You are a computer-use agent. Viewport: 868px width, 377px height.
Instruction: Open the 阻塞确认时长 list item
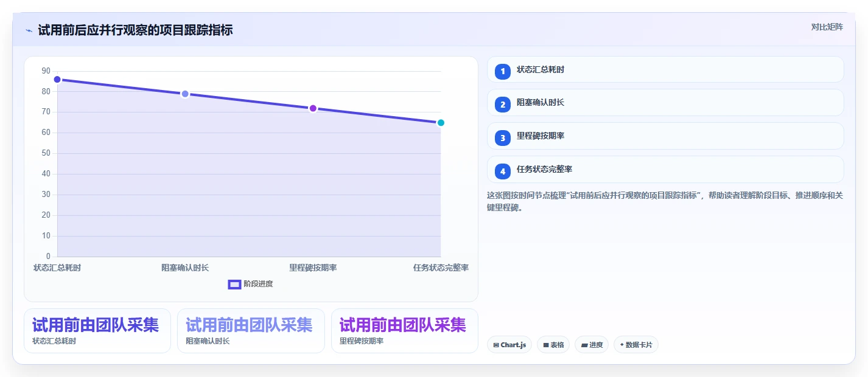(665, 102)
